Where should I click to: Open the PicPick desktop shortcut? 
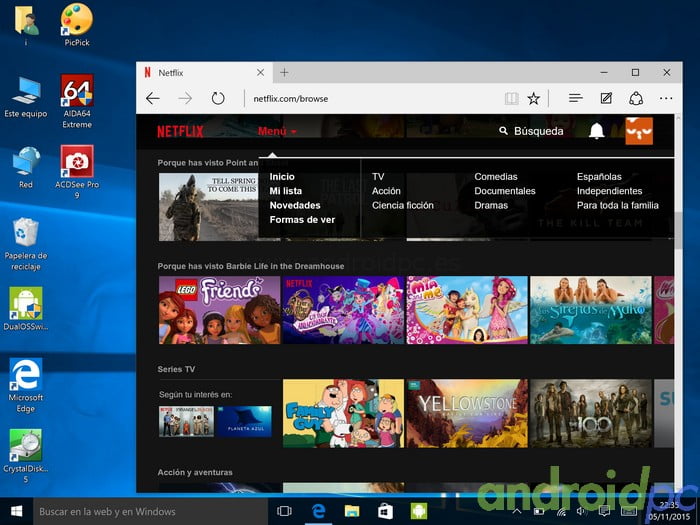coord(77,25)
